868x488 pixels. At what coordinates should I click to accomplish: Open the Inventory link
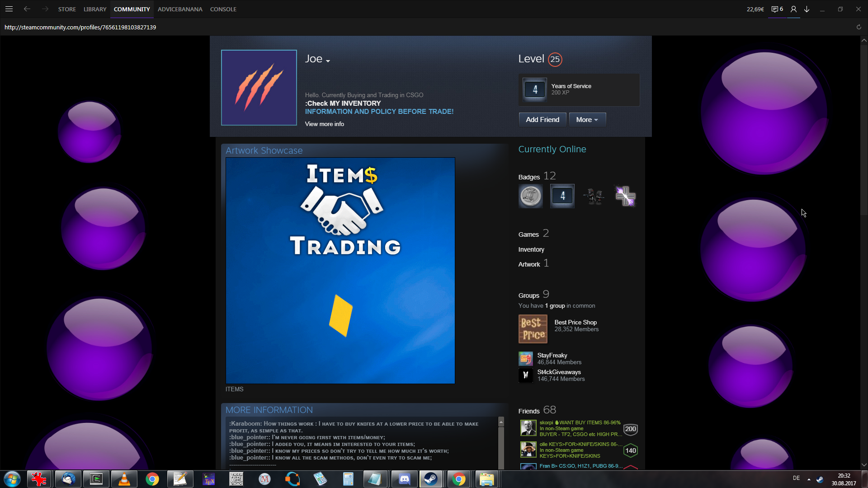click(x=531, y=249)
